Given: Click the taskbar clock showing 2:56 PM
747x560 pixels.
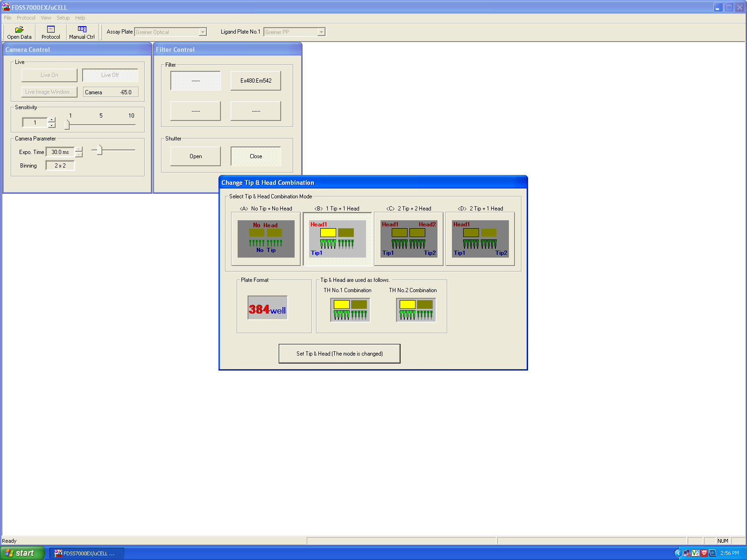Looking at the screenshot, I should pyautogui.click(x=730, y=553).
